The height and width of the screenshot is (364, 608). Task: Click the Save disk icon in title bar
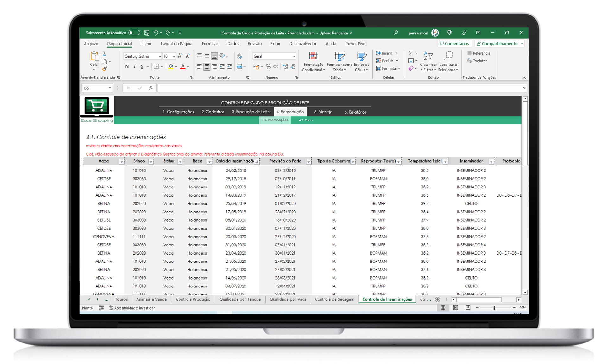click(147, 33)
